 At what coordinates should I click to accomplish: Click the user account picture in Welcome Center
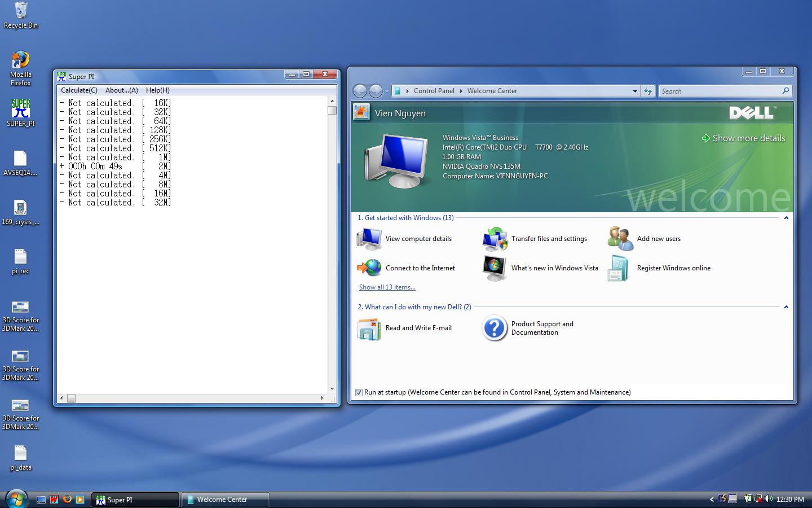[361, 112]
